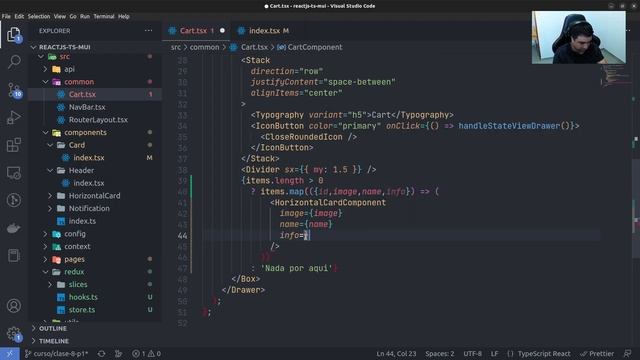Click the curso/clase-8-p1 branch indicator
This screenshot has width=640, height=360.
(57, 353)
